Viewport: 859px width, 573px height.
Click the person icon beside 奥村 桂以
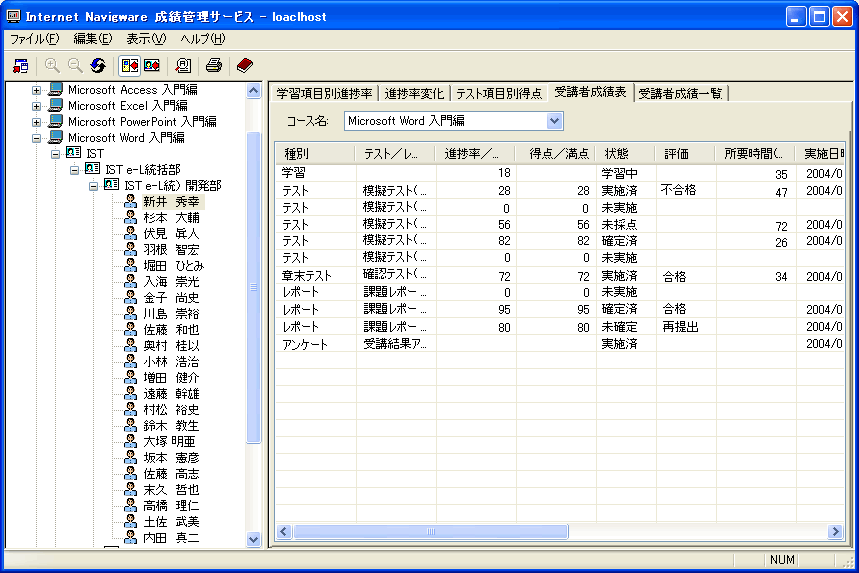point(130,345)
